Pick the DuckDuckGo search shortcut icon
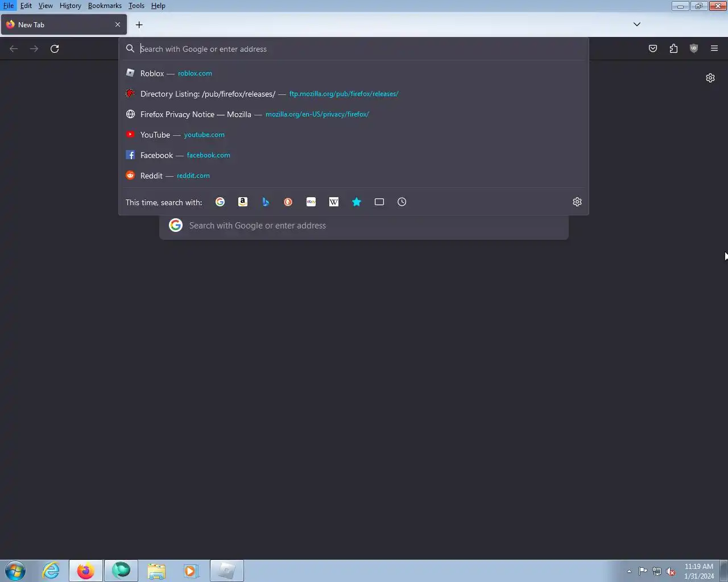Image resolution: width=728 pixels, height=582 pixels. point(288,202)
